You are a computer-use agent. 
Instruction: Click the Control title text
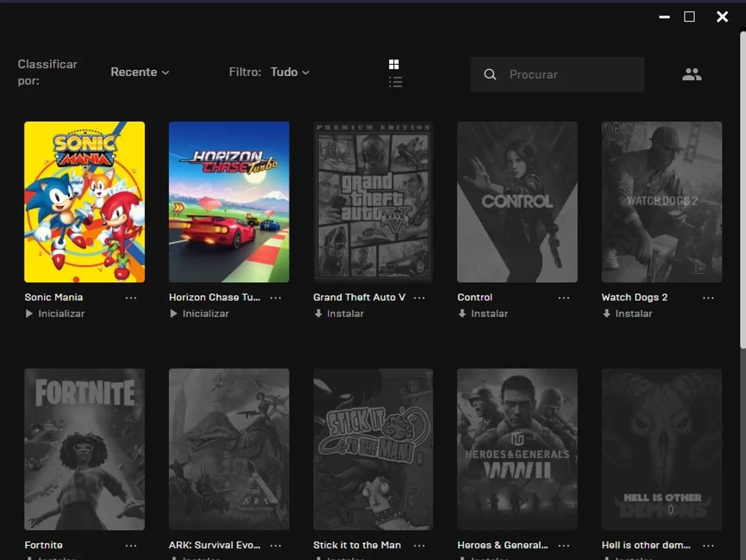(475, 297)
